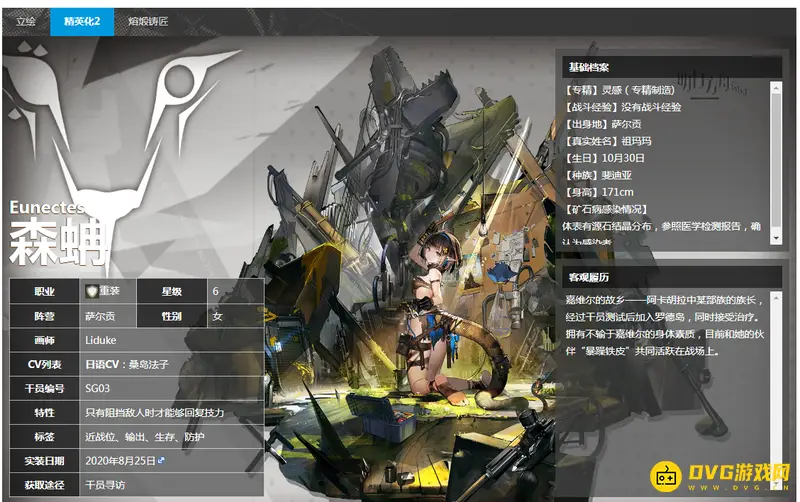
Task: Click the 实装日期 row label
Action: coord(44,461)
